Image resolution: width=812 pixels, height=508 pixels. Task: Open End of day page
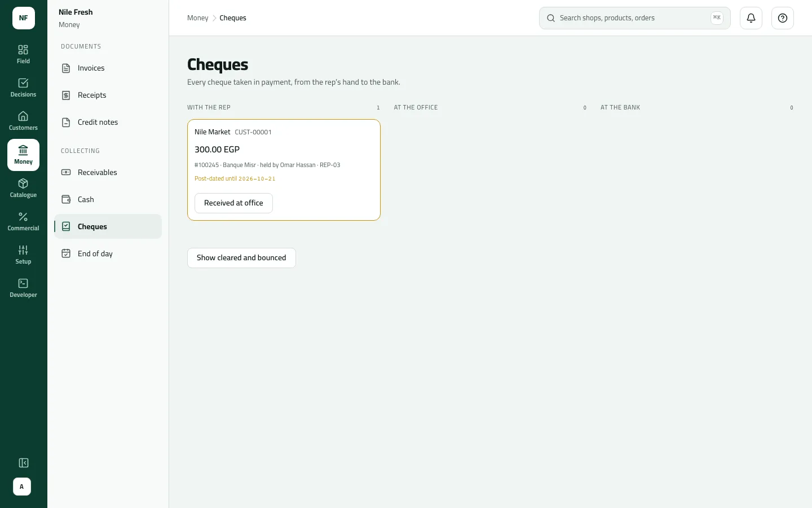[108, 254]
